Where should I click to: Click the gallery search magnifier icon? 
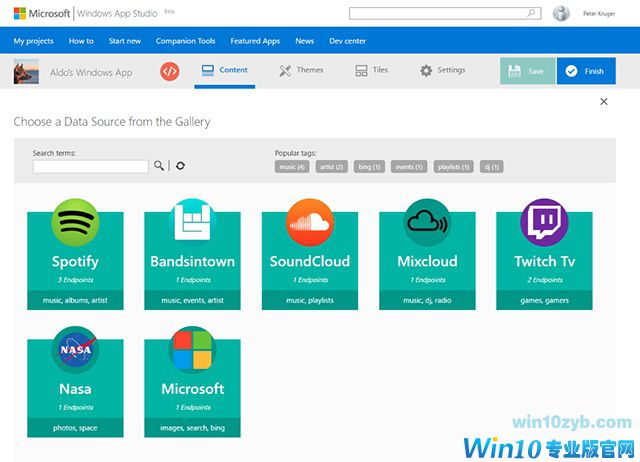coord(159,165)
